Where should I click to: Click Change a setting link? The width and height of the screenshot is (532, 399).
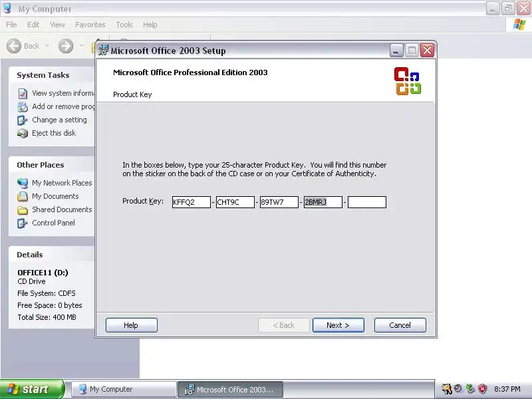[59, 120]
